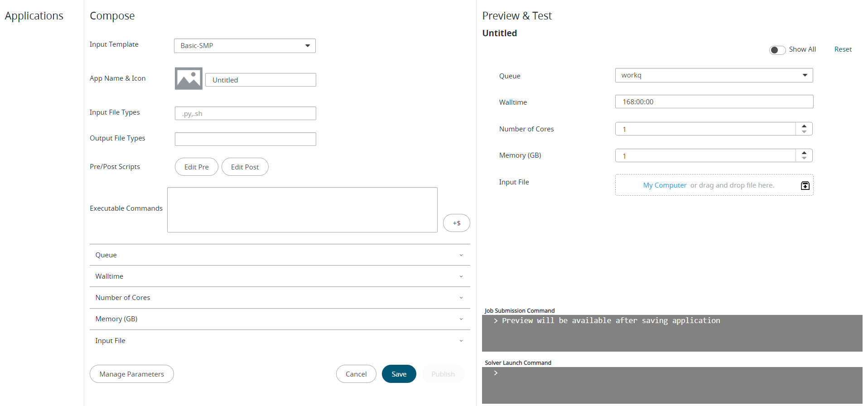The height and width of the screenshot is (406, 868).
Task: Click the Output File Types field
Action: click(246, 139)
